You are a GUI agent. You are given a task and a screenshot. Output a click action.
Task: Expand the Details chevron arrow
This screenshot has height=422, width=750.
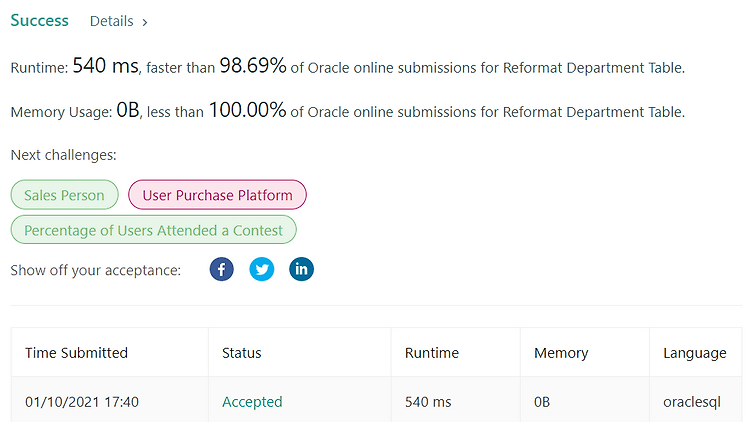tap(144, 22)
